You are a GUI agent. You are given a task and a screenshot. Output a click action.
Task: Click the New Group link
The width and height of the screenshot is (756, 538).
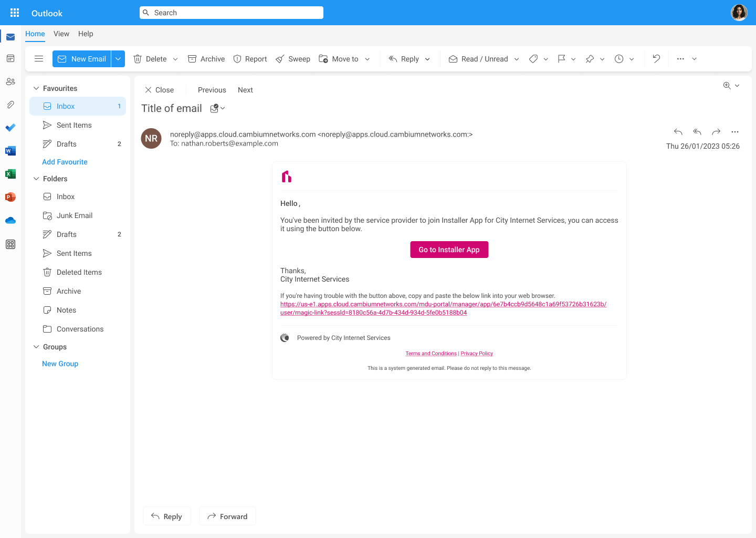coord(60,364)
